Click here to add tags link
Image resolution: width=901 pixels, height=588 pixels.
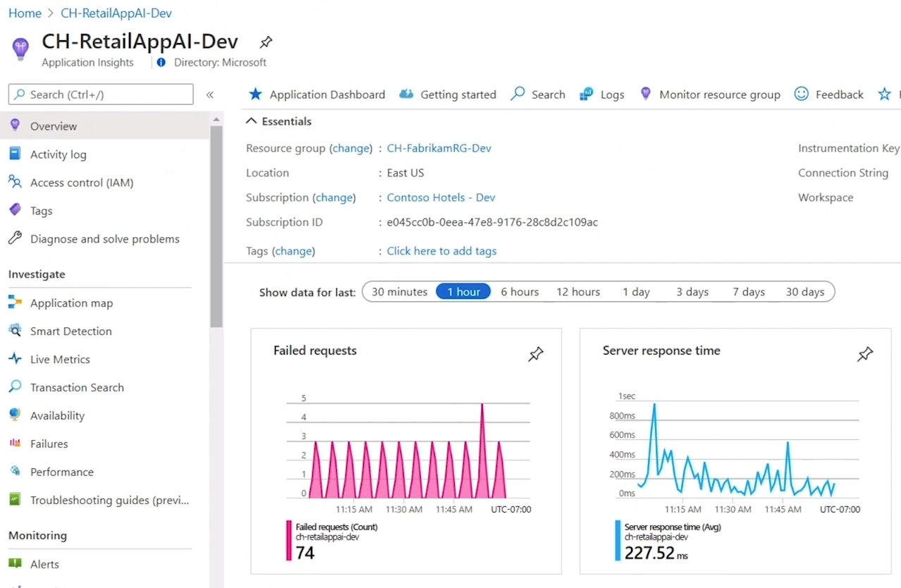(x=442, y=250)
